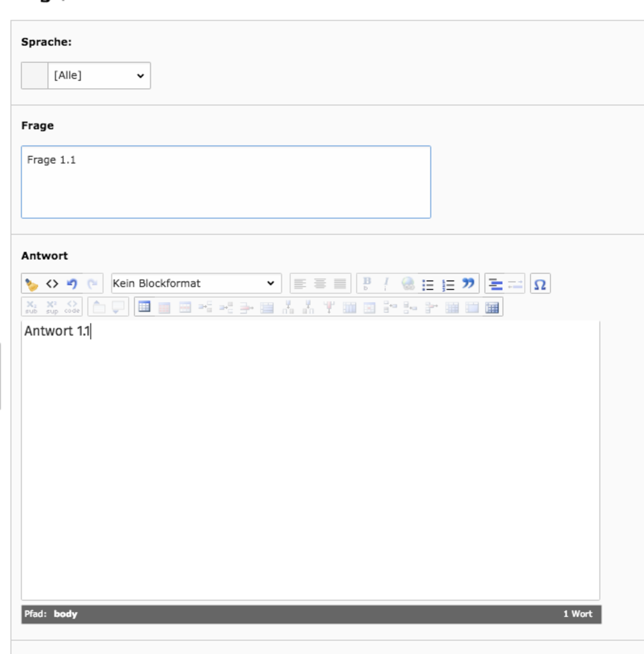Toggle HTML source code view
Viewport: 644px width, 654px height.
pos(52,284)
